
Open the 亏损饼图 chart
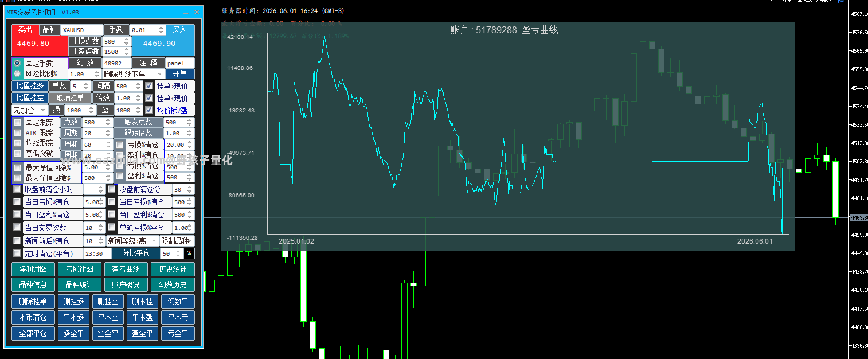(80, 269)
